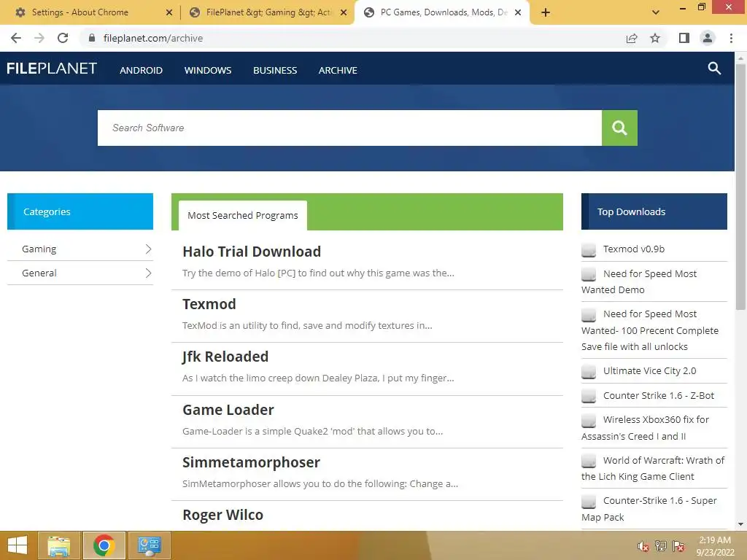747x560 pixels.
Task: Reload the page with refresh icon
Action: [63, 38]
